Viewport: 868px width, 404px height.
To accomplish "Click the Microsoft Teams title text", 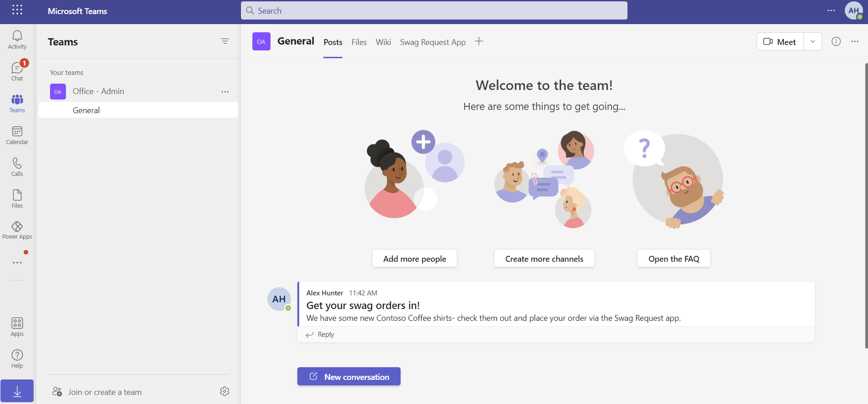I will pyautogui.click(x=77, y=11).
